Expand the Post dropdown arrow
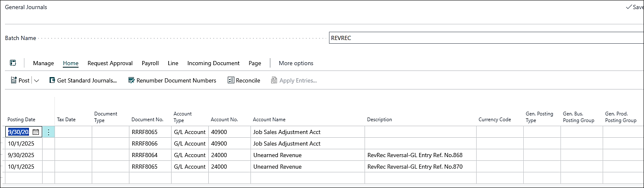The height and width of the screenshot is (188, 644). (x=36, y=81)
